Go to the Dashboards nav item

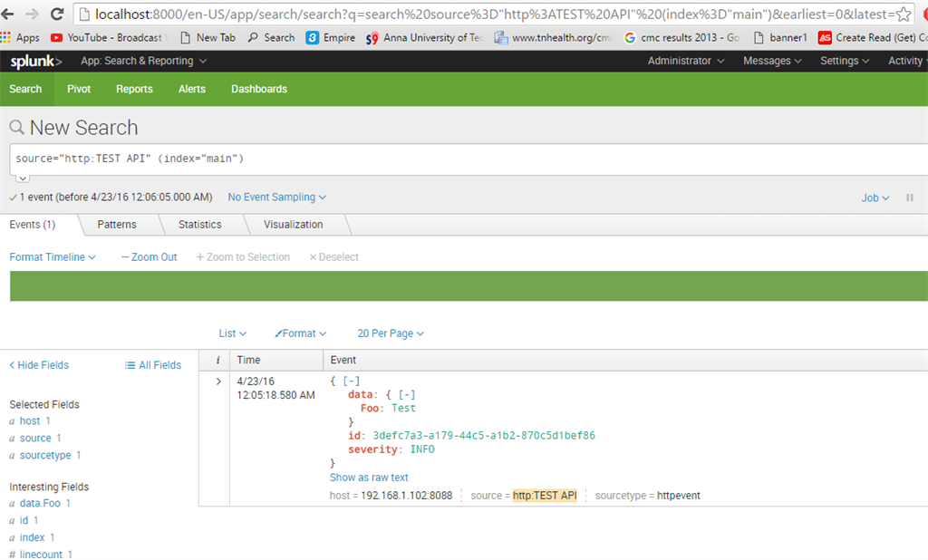point(259,89)
